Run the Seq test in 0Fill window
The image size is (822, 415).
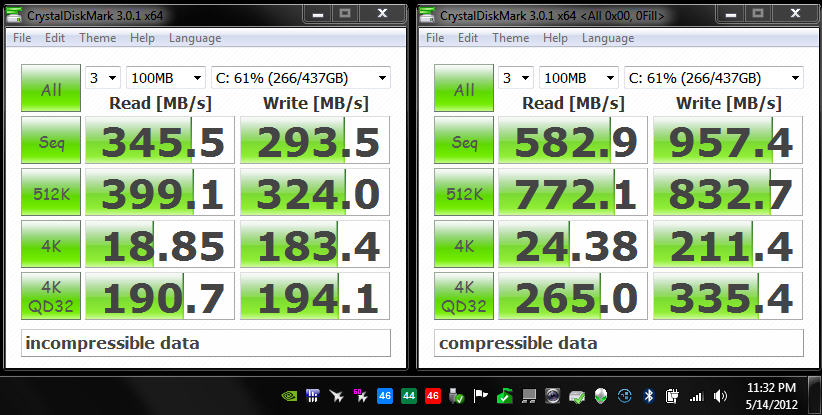click(464, 140)
